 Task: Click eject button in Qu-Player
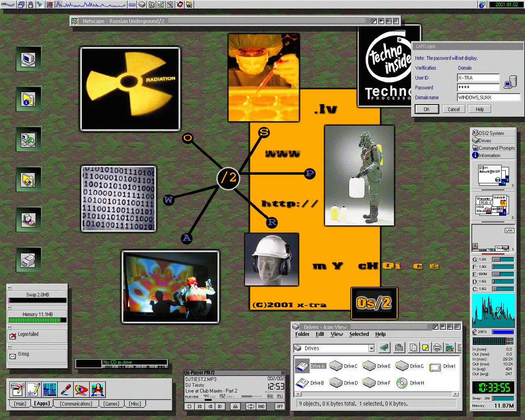click(235, 406)
